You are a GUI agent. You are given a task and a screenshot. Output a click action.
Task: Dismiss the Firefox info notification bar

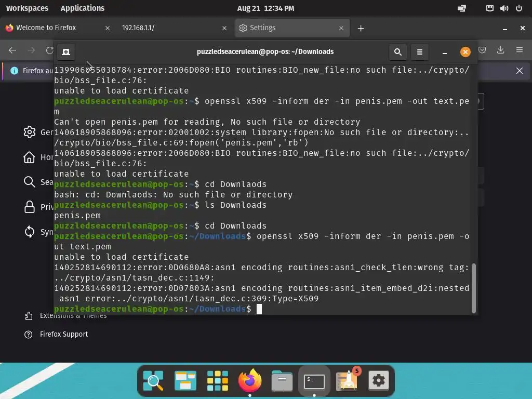point(520,71)
